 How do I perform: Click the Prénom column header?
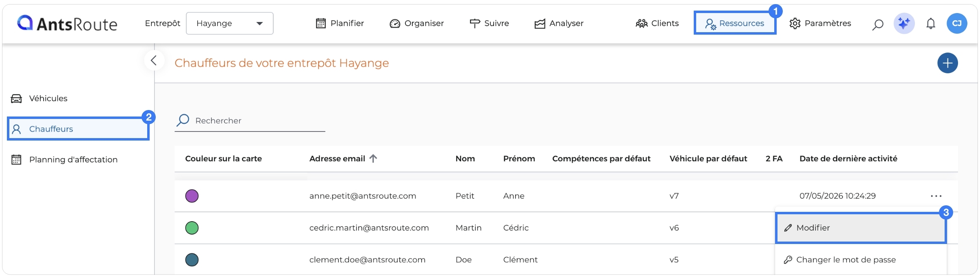[519, 158]
